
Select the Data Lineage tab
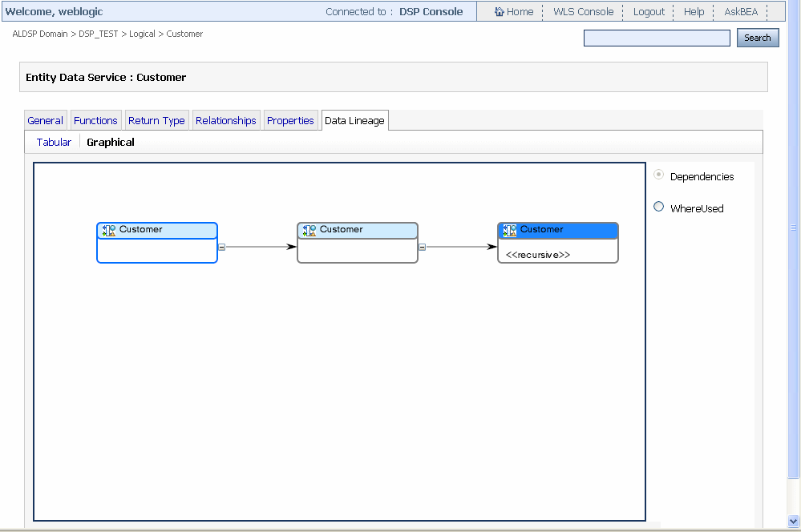coord(354,120)
